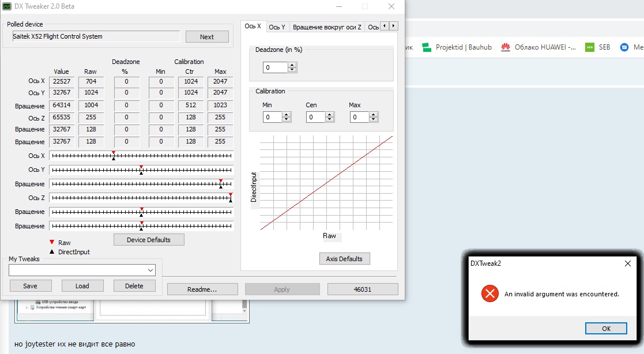Image resolution: width=644 pixels, height=354 pixels.
Task: Click the Polled device name field
Action: point(96,36)
